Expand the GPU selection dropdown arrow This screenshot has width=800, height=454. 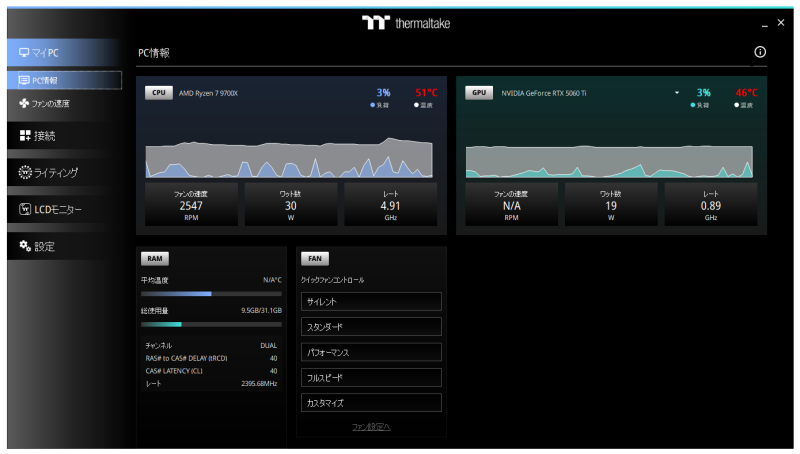pos(676,93)
